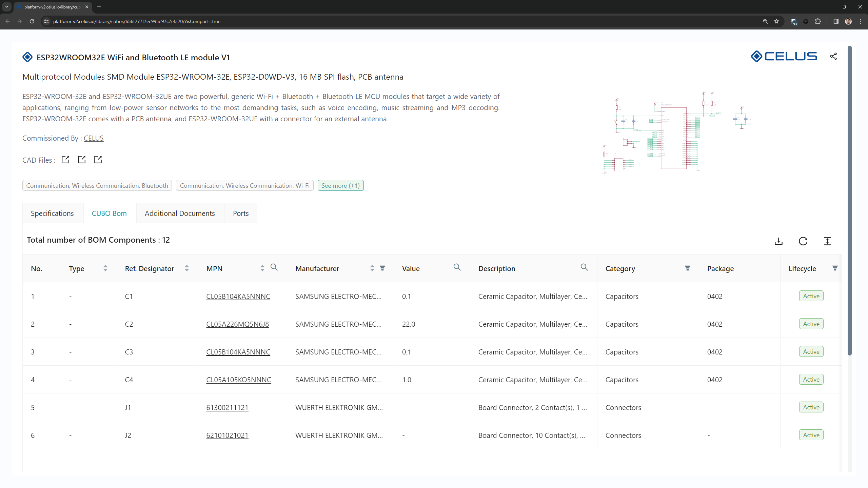Click the CELUS logo
The height and width of the screenshot is (488, 868).
(x=784, y=56)
